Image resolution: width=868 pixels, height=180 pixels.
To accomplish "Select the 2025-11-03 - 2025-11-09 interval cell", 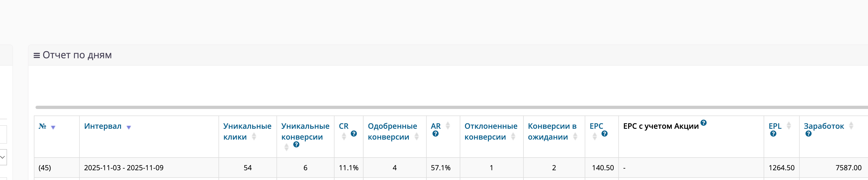I will click(124, 168).
